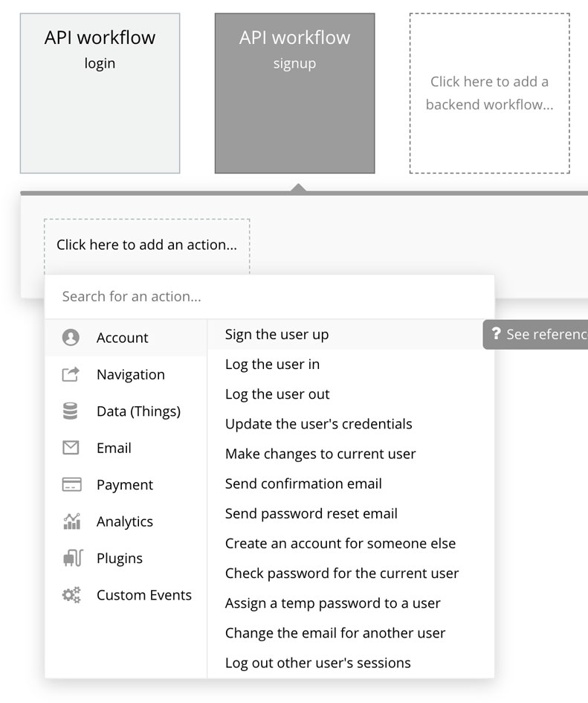Viewport: 588px width, 703px height.
Task: Pick Create an account for someone else
Action: coord(340,544)
